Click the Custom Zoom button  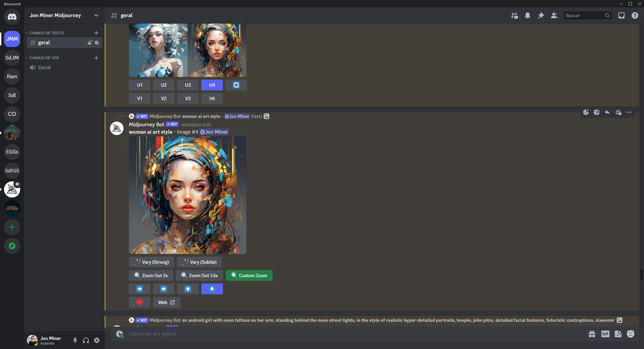coord(249,275)
